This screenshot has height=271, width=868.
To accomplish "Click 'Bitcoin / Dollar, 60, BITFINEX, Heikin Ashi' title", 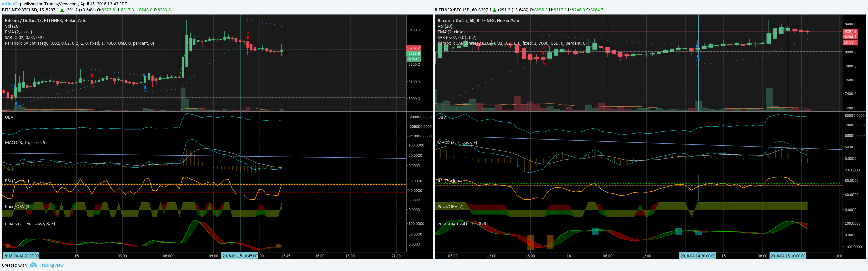I will [478, 20].
